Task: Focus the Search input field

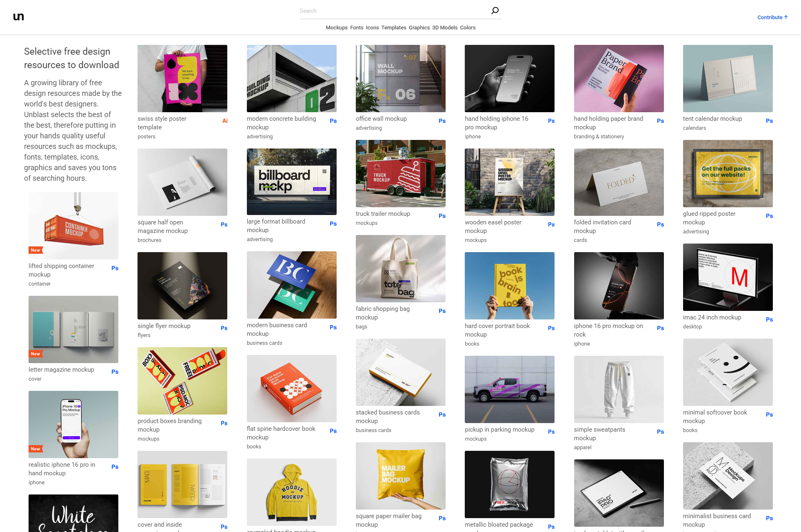Action: 394,11
